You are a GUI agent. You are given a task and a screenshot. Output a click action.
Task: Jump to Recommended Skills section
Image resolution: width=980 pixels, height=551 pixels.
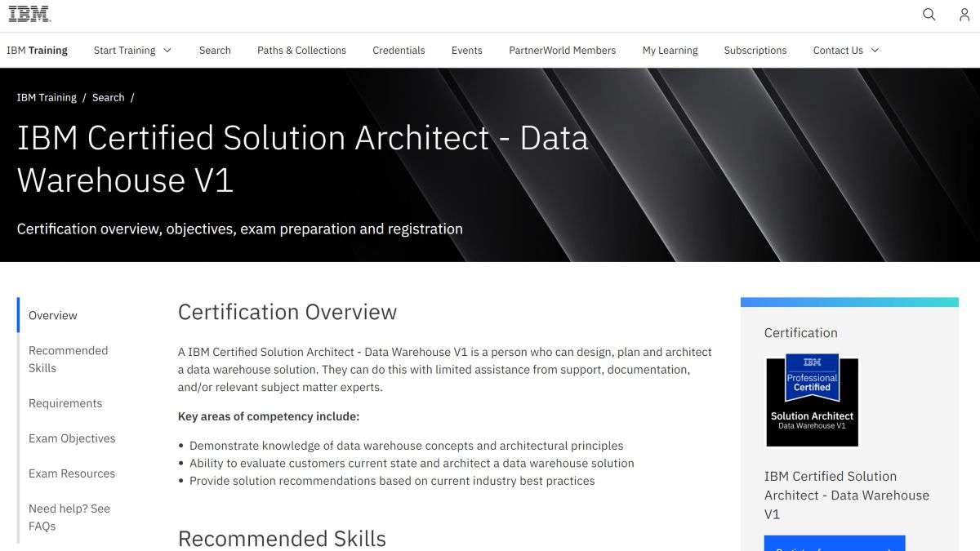pyautogui.click(x=68, y=359)
